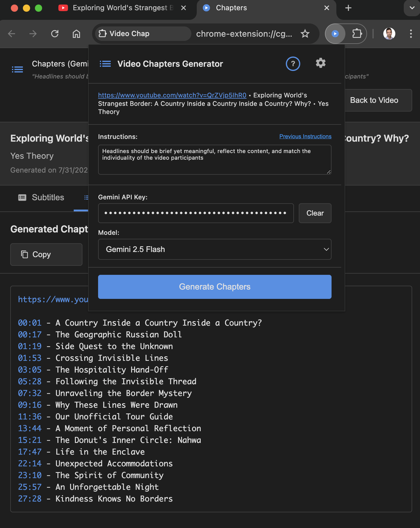Click the 'Yes Theory' channel name on page
The width and height of the screenshot is (420, 528).
point(32,156)
